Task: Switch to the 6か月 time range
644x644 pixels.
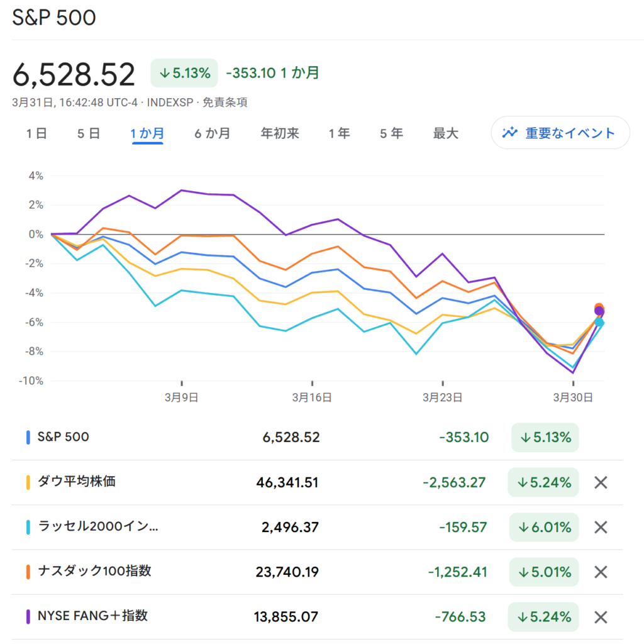Action: click(x=211, y=133)
